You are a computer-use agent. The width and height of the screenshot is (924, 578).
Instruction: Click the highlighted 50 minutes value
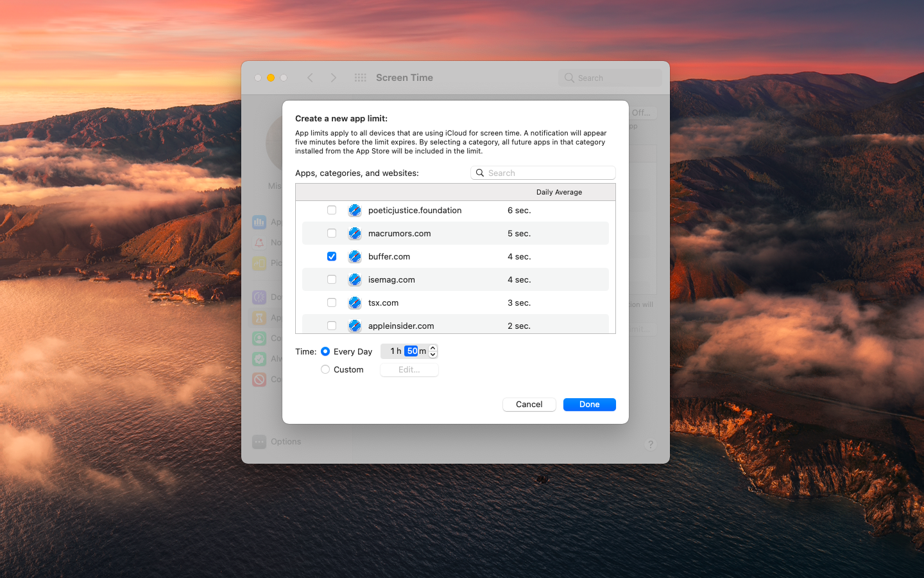coord(412,351)
